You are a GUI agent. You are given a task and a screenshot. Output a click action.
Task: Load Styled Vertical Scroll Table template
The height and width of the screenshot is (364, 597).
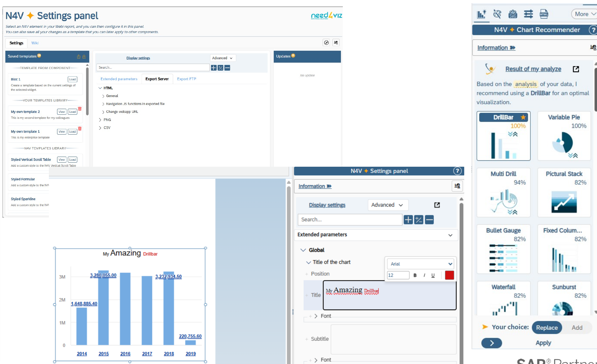click(73, 160)
